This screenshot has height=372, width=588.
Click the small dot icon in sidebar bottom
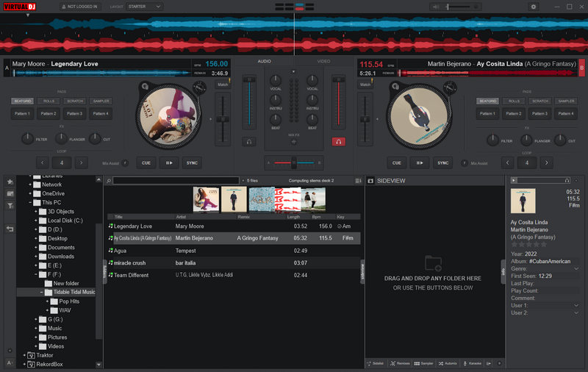click(x=10, y=351)
